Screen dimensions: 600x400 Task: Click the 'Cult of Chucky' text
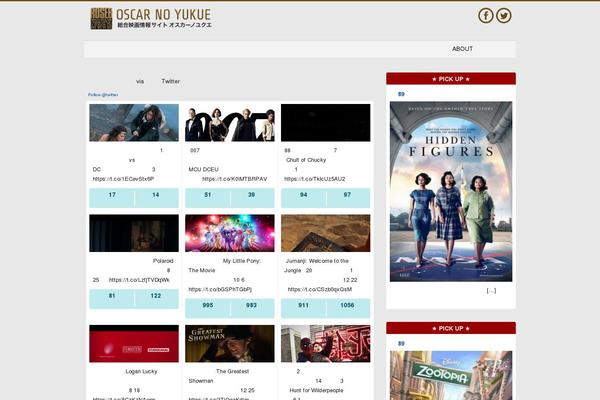tap(306, 160)
